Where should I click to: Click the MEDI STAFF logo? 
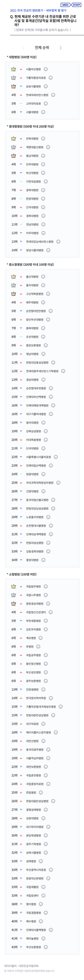click(71, 5)
